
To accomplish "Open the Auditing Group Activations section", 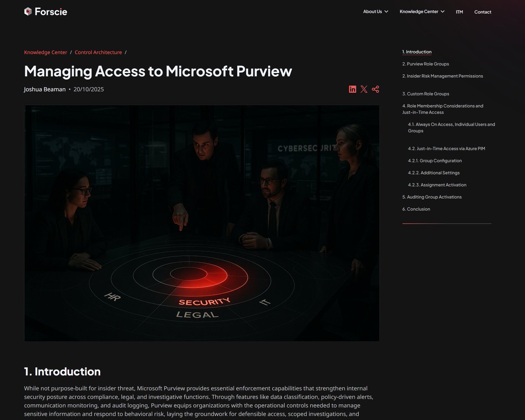I will click(431, 197).
